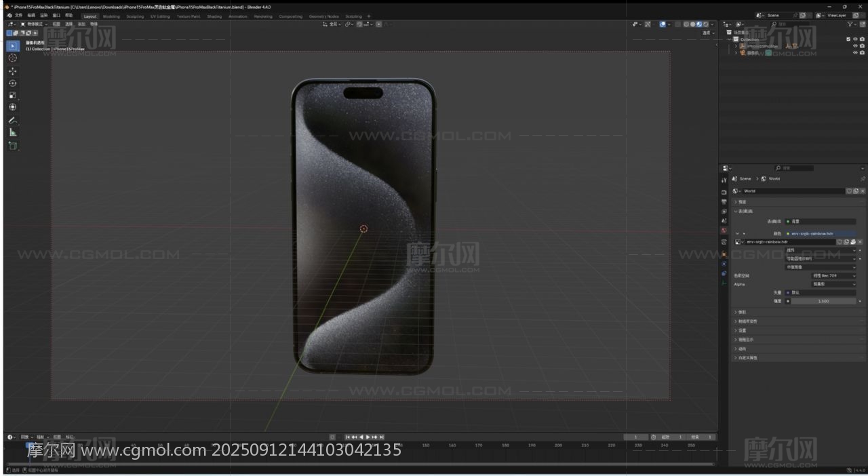Screen dimensions: 868x476
Task: Choose the Move tool
Action: pos(12,71)
